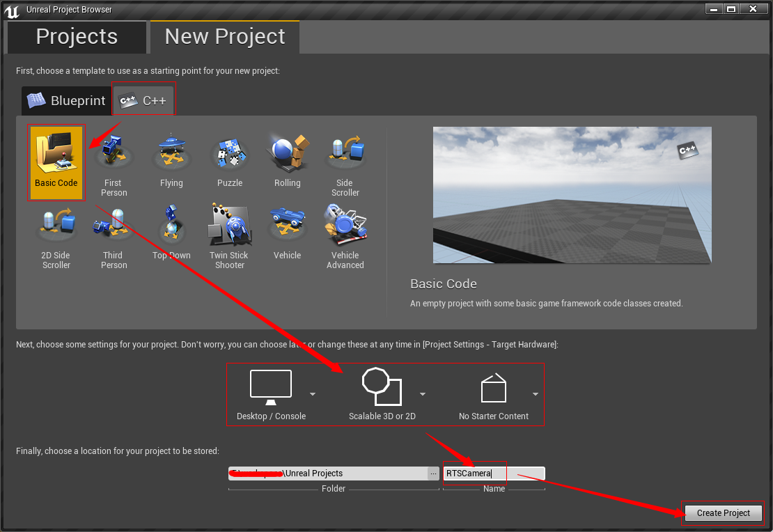Screen dimensions: 773x532
Task: Switch to the Projects tab
Action: (76, 36)
